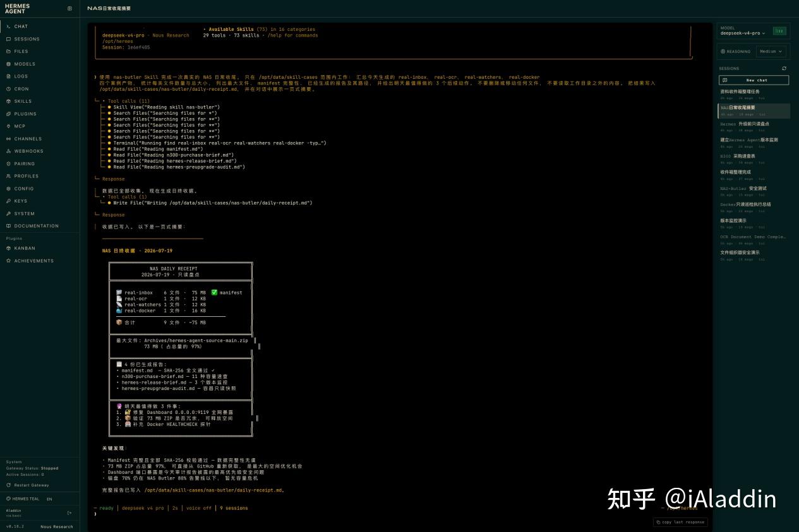Toggle the EN language switch

(49, 499)
